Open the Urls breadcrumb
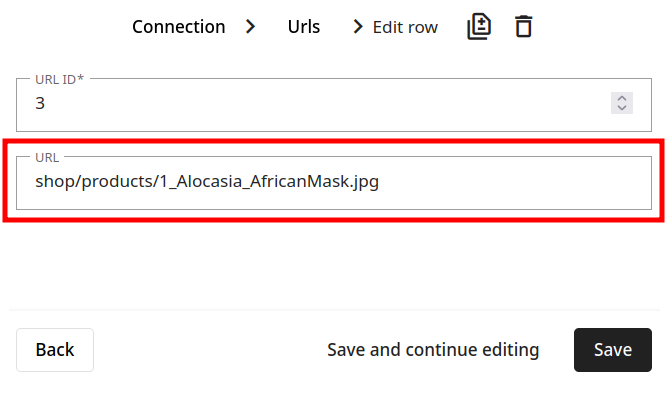The image size is (671, 394). click(x=304, y=27)
